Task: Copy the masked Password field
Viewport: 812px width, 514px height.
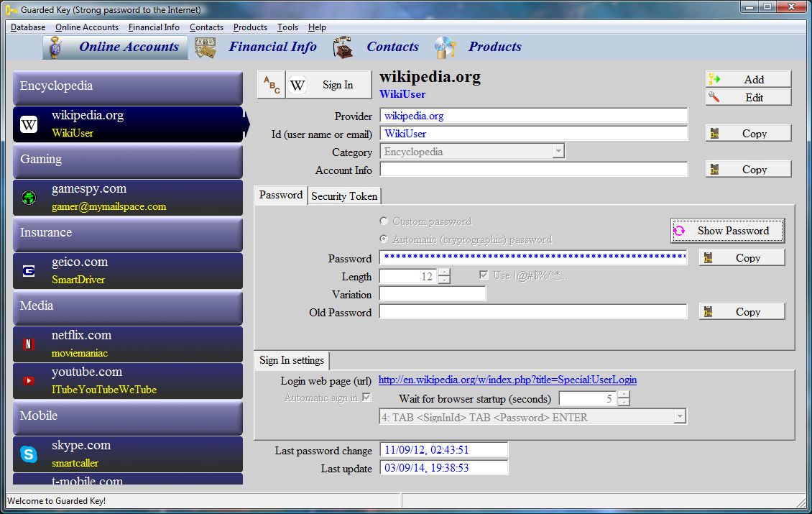Action: (x=742, y=257)
